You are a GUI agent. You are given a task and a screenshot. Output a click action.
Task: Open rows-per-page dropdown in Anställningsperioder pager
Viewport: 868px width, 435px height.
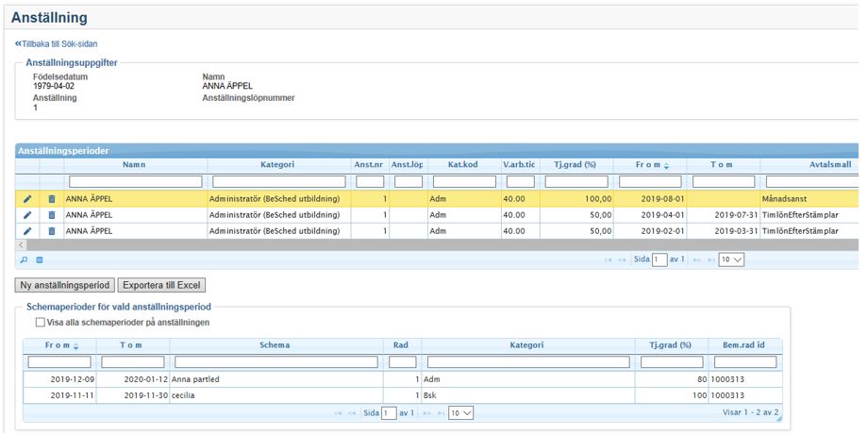(731, 259)
